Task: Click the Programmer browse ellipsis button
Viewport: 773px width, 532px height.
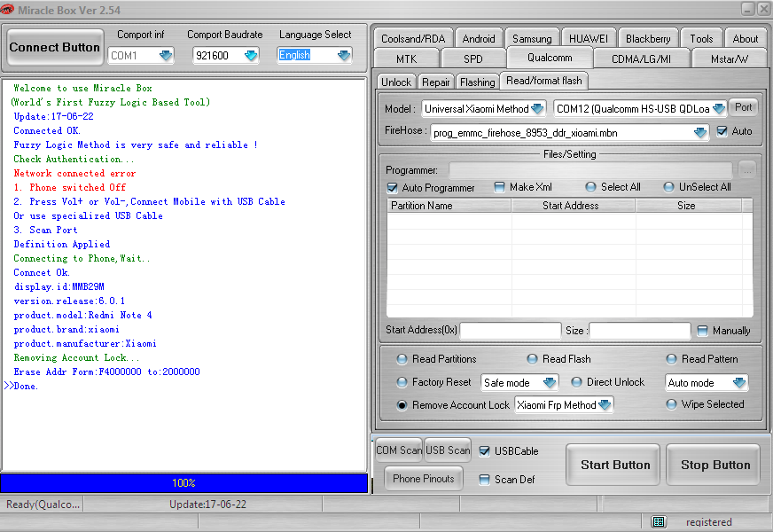Action: pos(747,170)
